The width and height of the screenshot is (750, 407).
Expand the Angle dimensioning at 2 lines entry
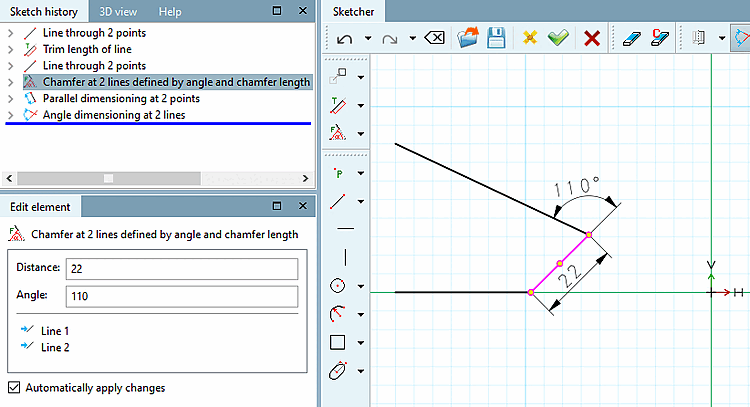tap(11, 115)
